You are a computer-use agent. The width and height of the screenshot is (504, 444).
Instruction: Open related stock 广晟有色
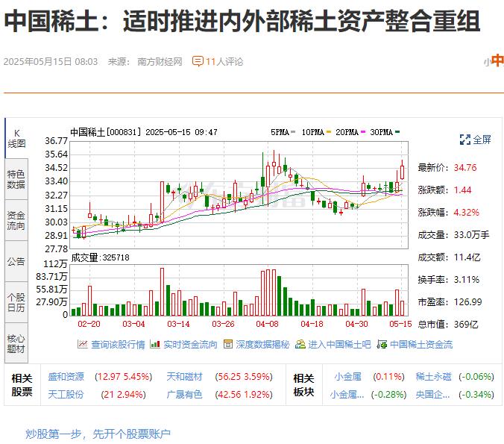(184, 395)
